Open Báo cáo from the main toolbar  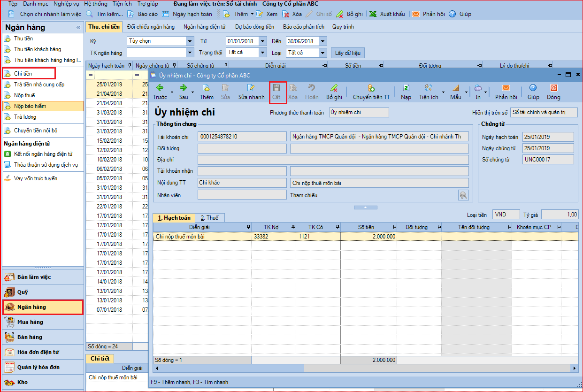(142, 14)
